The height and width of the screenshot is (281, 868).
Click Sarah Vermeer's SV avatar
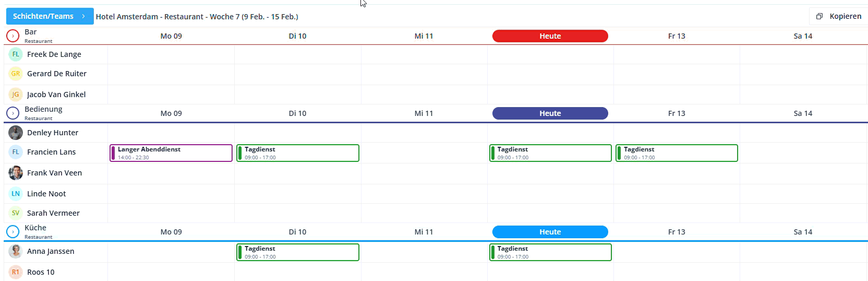pyautogui.click(x=16, y=213)
